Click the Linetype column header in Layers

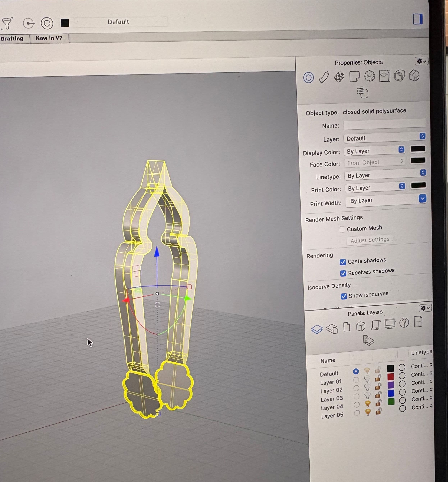[422, 352]
